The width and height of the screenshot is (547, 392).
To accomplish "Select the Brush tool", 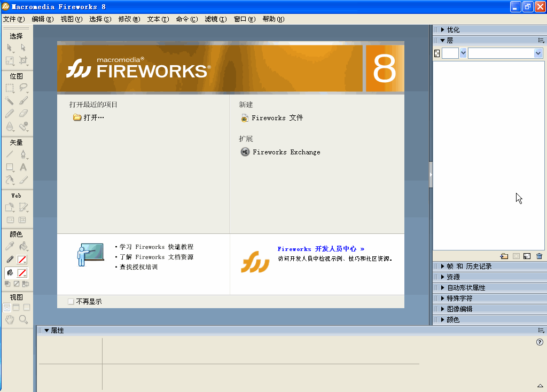I will pos(23,101).
